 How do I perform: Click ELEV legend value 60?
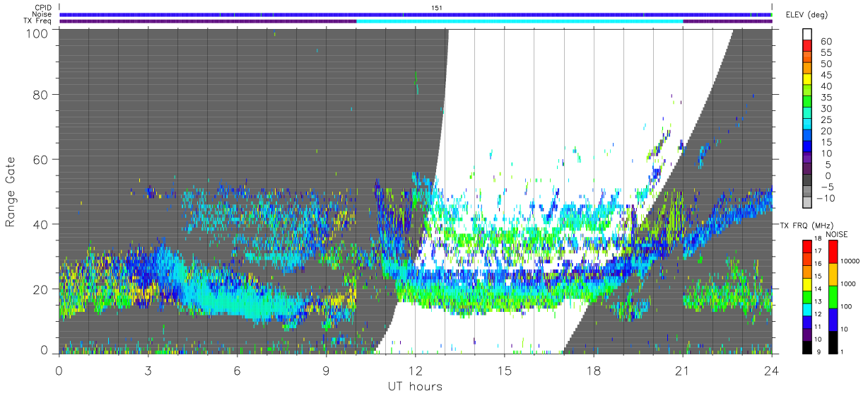[x=825, y=41]
